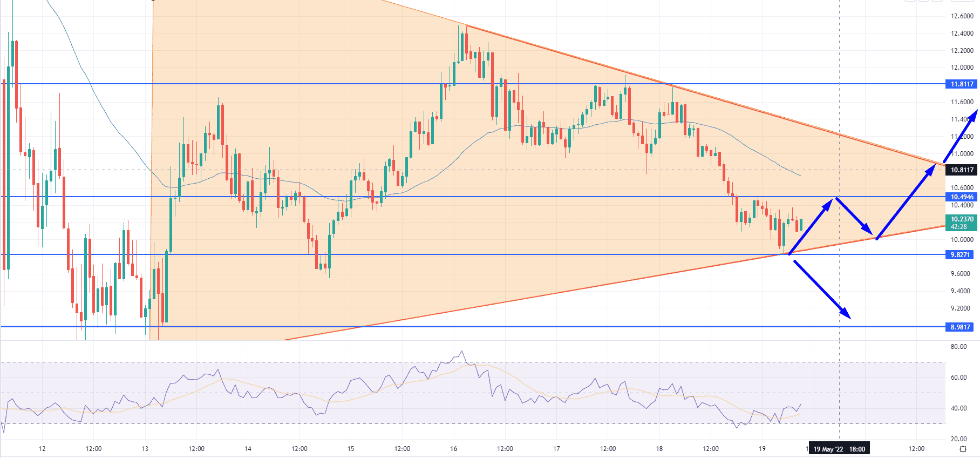The width and height of the screenshot is (980, 458).
Task: Click the RSI 40.00 scale value
Action: pyautogui.click(x=958, y=408)
